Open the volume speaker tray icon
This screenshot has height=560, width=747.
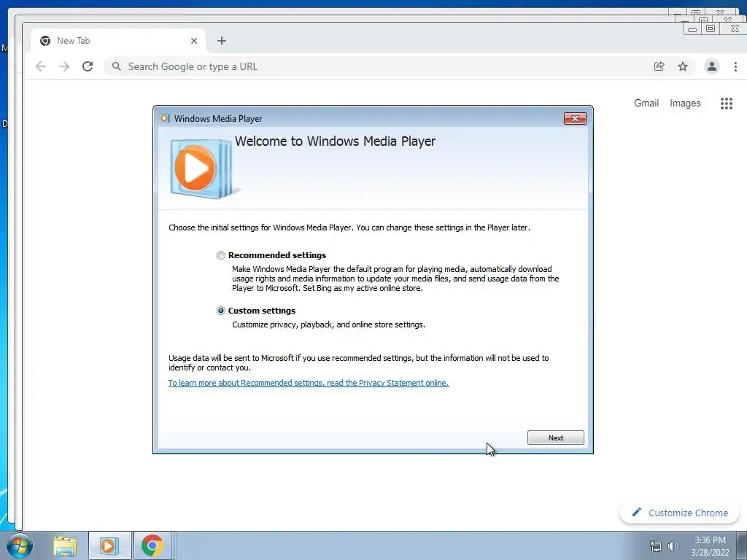point(673,546)
